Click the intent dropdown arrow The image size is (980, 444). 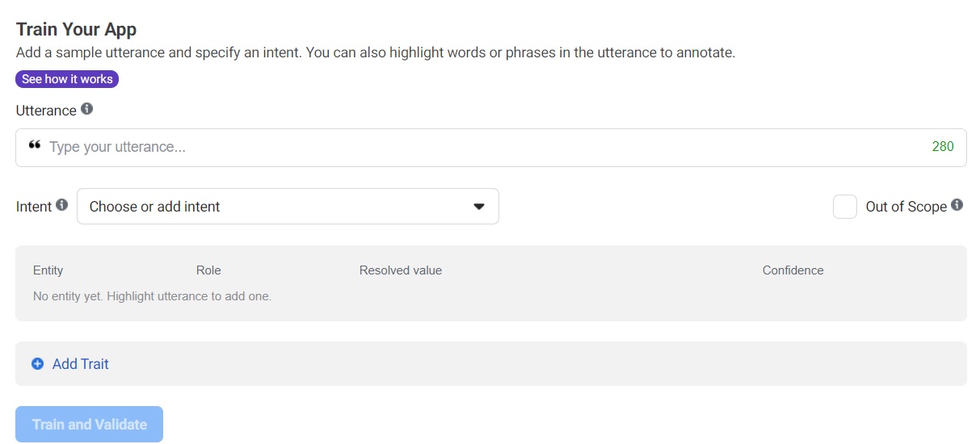pos(479,207)
